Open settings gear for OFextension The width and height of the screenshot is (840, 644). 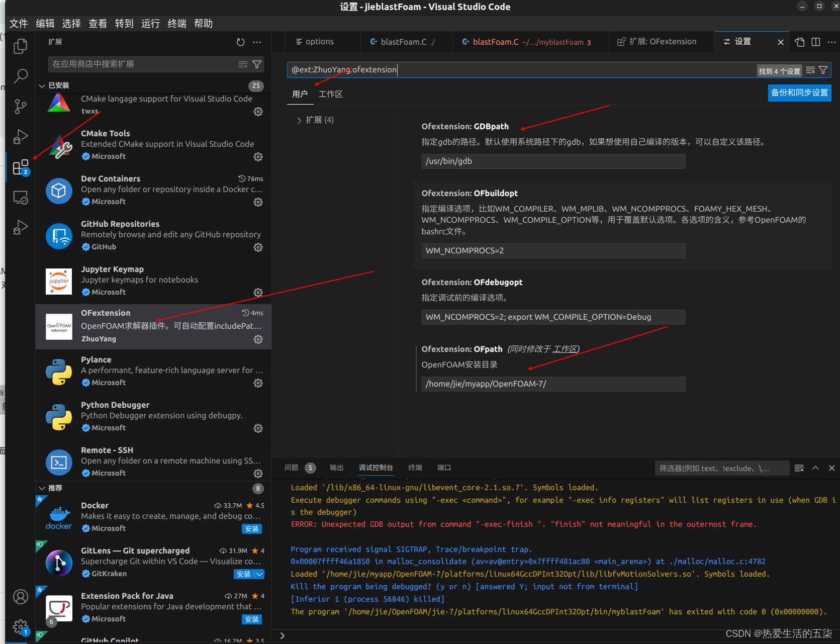coord(258,339)
